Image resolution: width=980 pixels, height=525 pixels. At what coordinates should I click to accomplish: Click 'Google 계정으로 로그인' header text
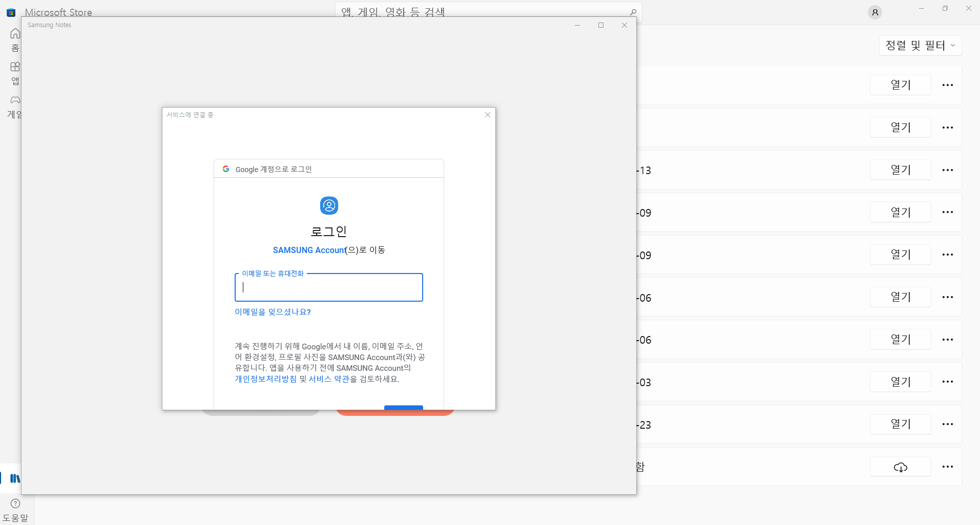[274, 170]
